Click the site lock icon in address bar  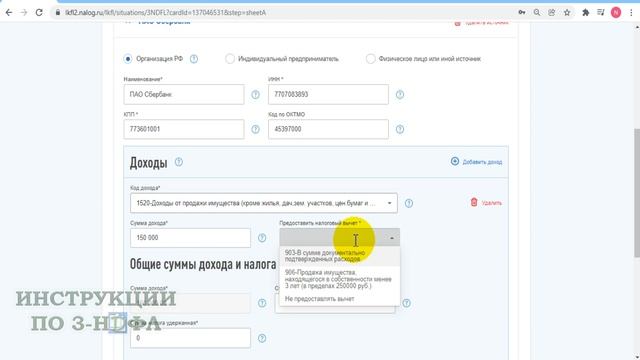pos(58,13)
